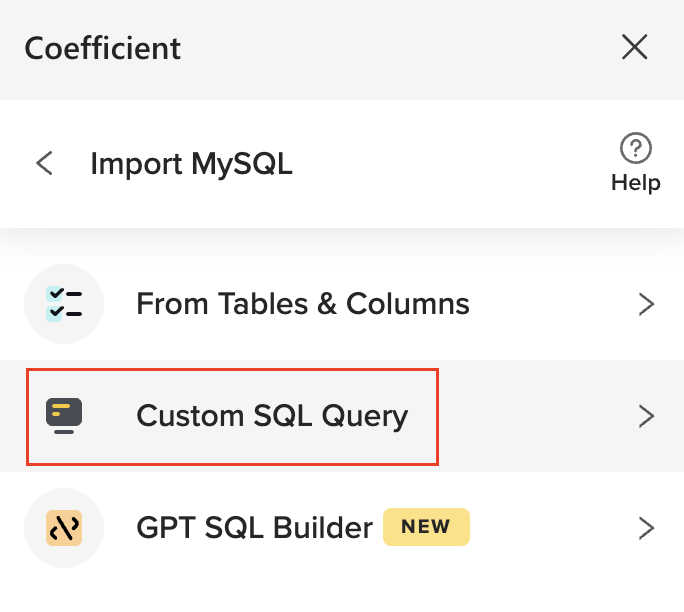Click the Help question mark icon
Viewport: 684px width, 612px height.
636,150
